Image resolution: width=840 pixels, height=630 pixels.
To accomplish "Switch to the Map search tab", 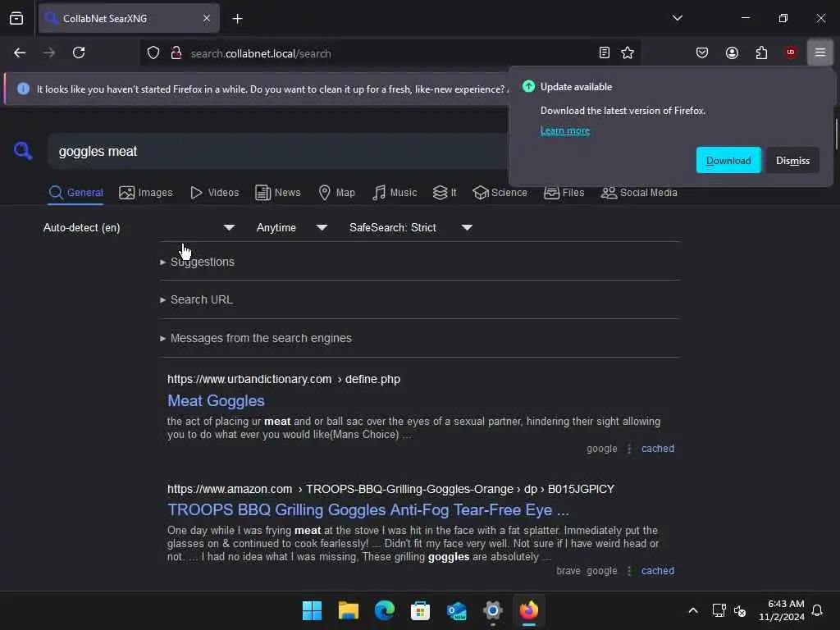I will (337, 192).
